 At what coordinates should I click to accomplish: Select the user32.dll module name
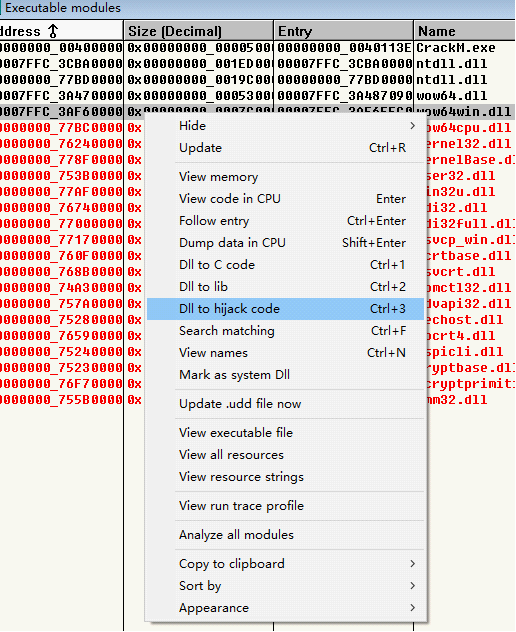coord(462,176)
